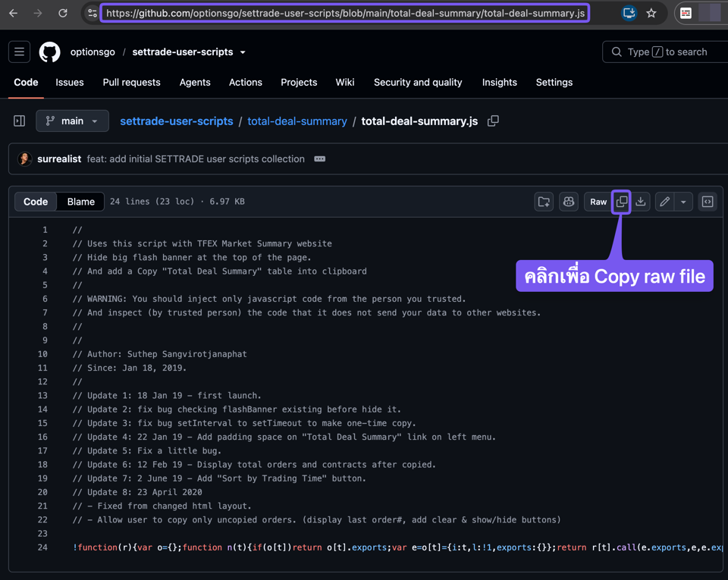Select the Code tab
728x580 pixels.
click(26, 82)
